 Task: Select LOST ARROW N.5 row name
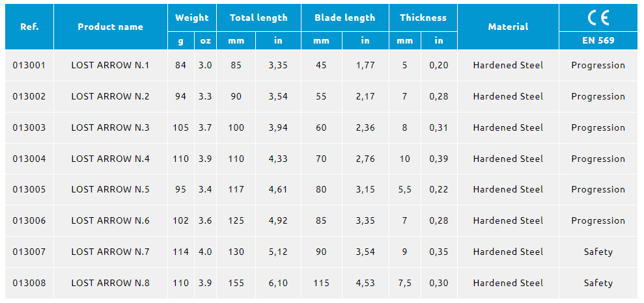click(x=111, y=189)
